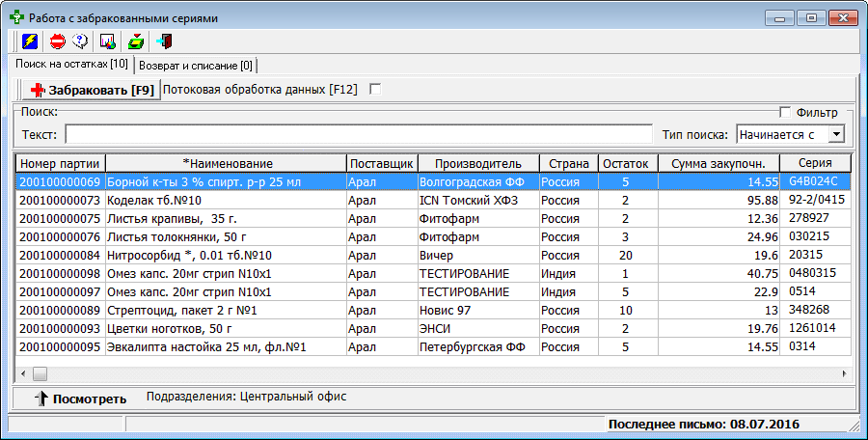Sort by Наименование column header

227,163
